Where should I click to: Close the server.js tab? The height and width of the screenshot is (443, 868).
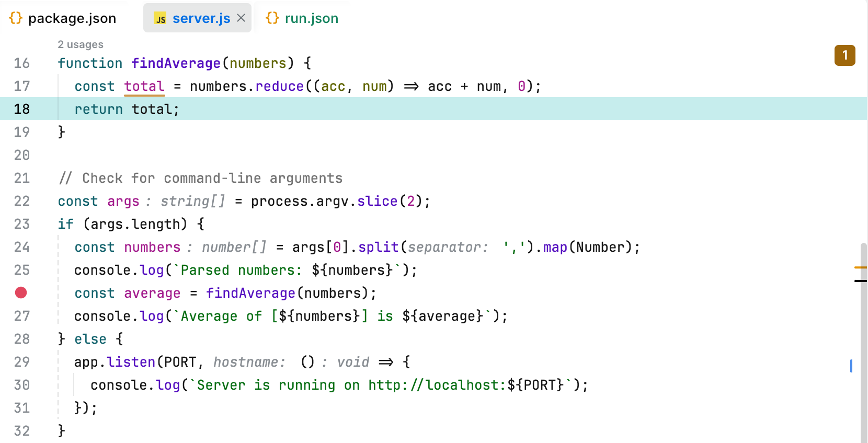tap(241, 18)
